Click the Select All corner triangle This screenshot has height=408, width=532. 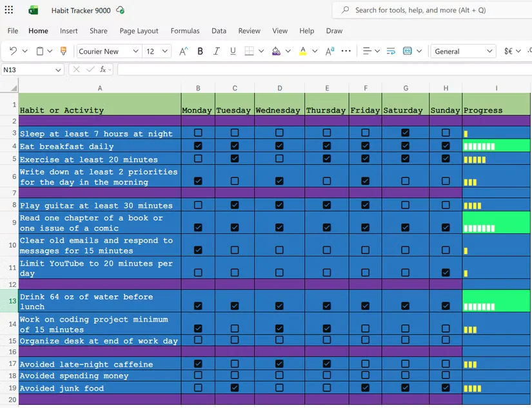click(14, 88)
